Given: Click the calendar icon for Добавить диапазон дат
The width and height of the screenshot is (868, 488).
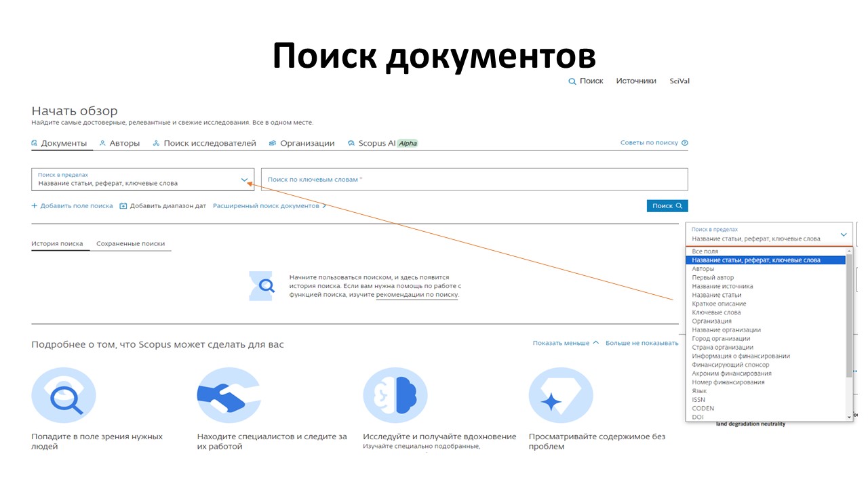Looking at the screenshot, I should coord(123,206).
